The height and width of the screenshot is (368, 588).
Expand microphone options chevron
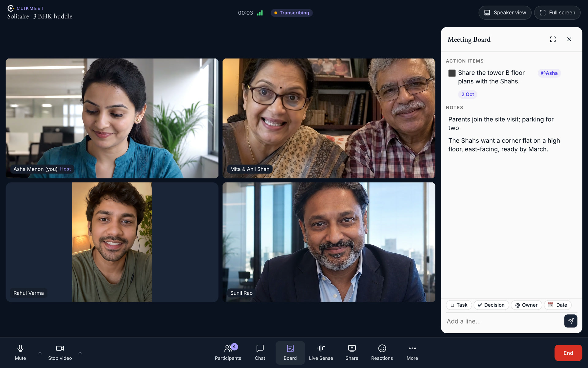pos(40,353)
